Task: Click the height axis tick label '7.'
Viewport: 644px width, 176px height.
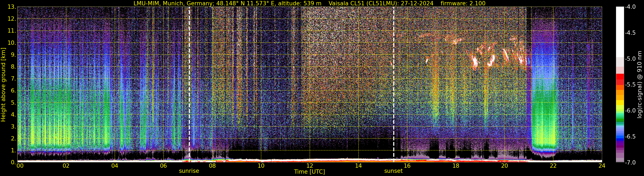Action: click(13, 79)
